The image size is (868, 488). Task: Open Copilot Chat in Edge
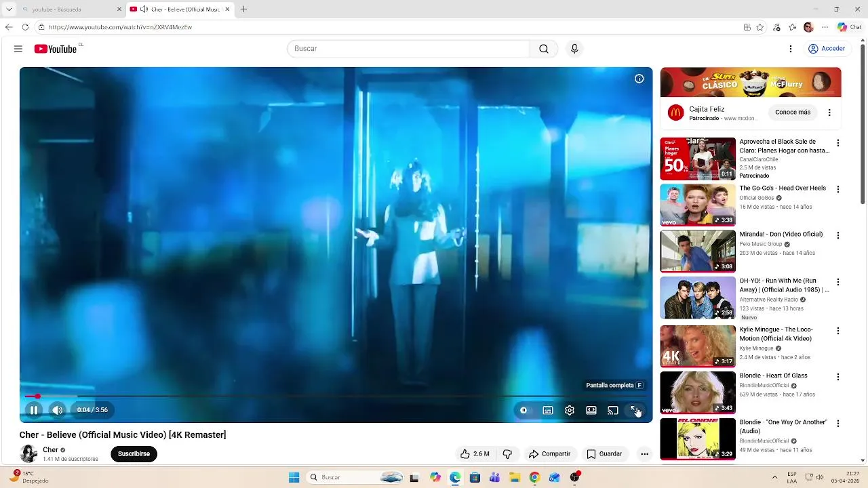pyautogui.click(x=849, y=27)
